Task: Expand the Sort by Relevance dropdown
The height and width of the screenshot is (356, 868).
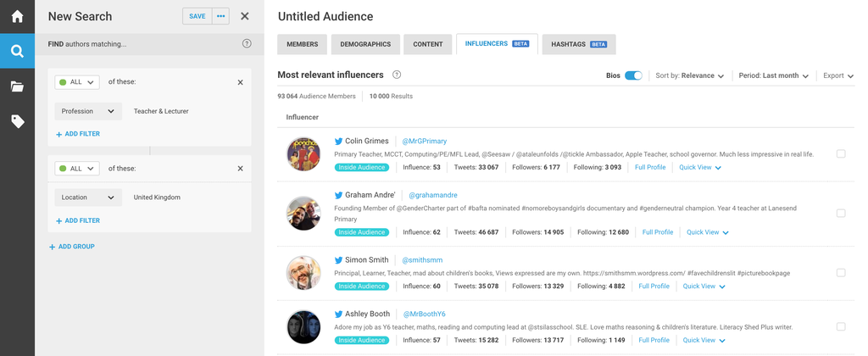Action: pos(690,75)
